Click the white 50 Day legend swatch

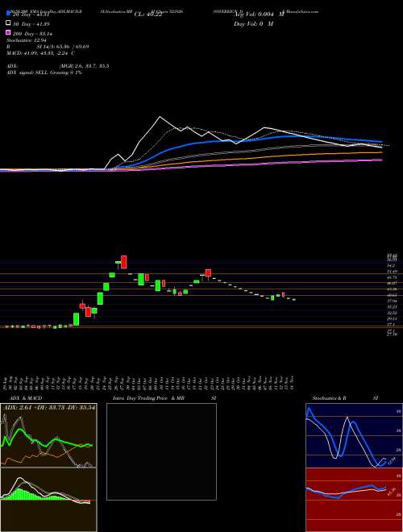point(8,23)
